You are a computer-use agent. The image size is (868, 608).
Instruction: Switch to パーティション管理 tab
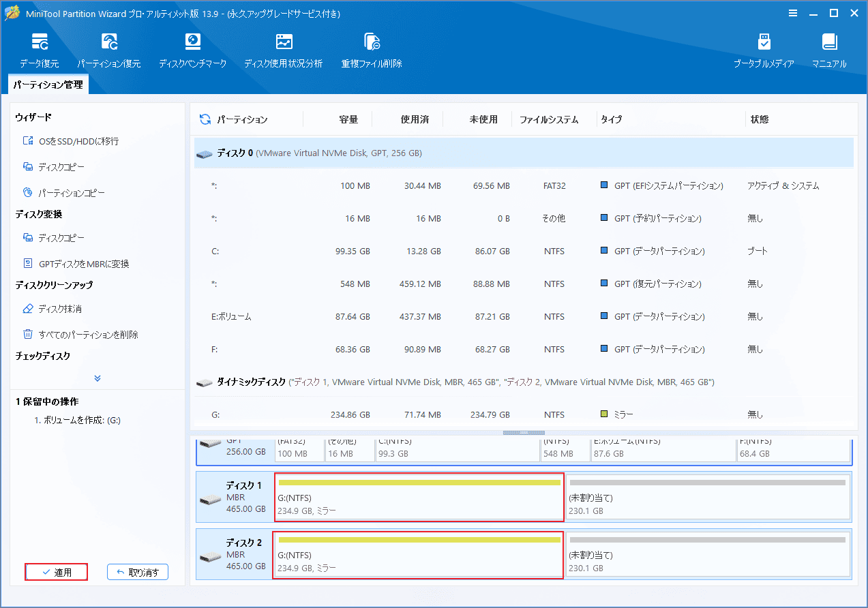tap(48, 85)
